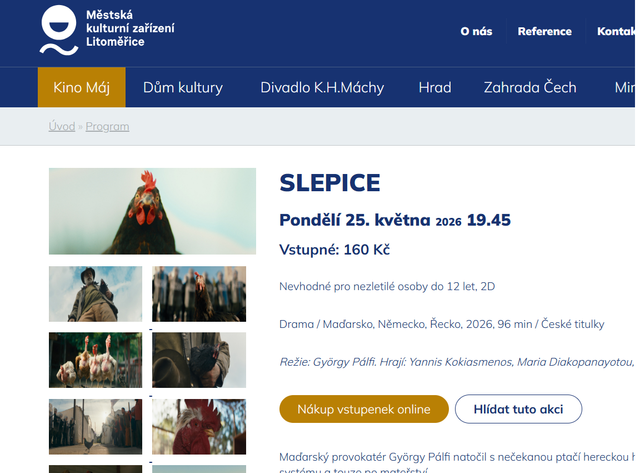Screen dimensions: 640x473
Task: Open the Kontakt header link
Action: tap(616, 31)
